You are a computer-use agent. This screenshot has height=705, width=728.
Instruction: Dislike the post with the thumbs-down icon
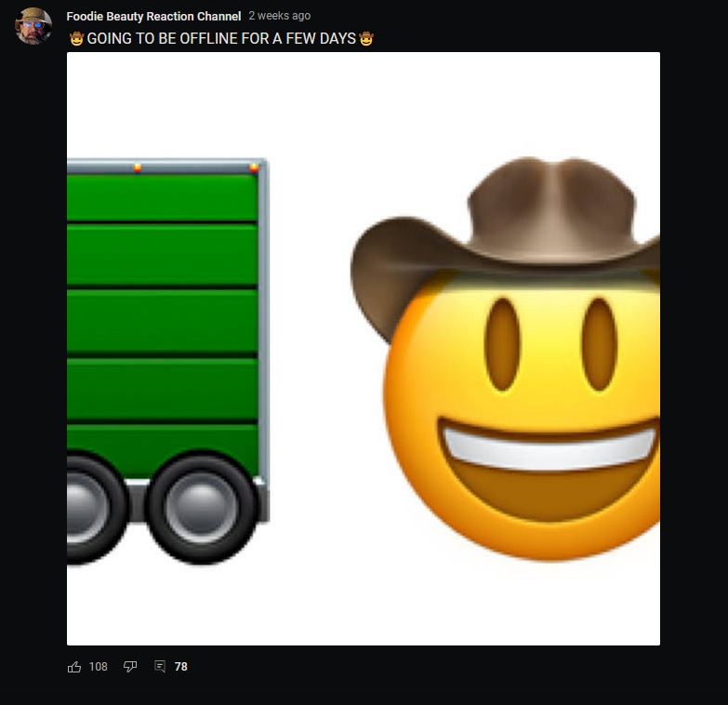point(130,667)
